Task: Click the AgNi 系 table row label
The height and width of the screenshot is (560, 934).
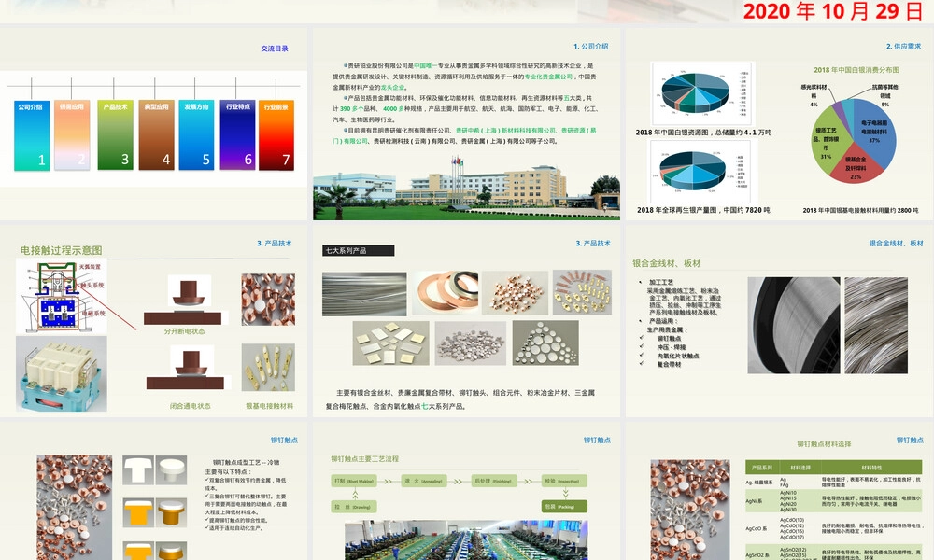Action: pos(754,501)
